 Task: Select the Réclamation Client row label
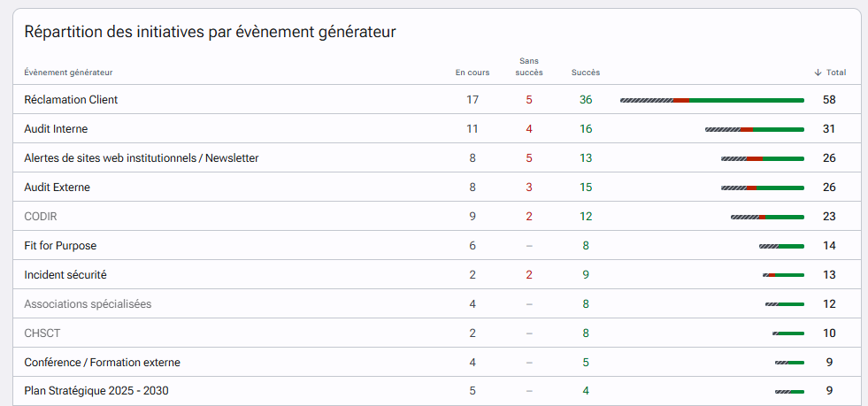click(x=71, y=100)
